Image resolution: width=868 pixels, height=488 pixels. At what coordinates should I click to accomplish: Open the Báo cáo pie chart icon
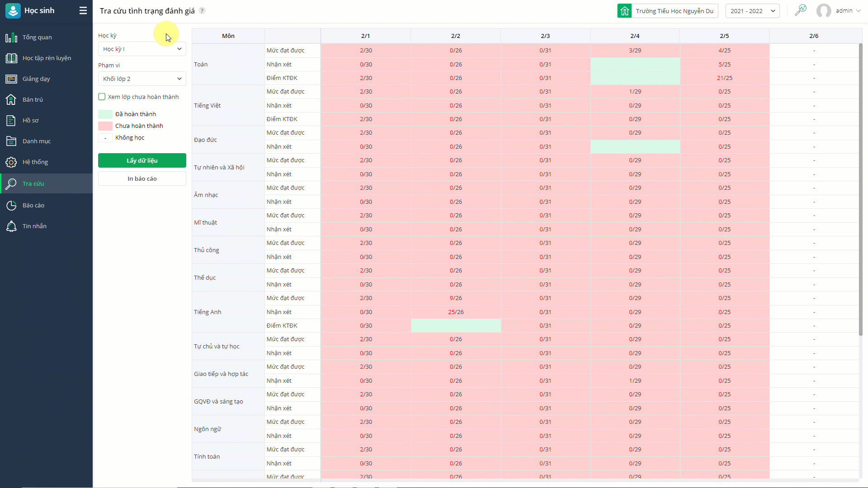[x=11, y=206]
